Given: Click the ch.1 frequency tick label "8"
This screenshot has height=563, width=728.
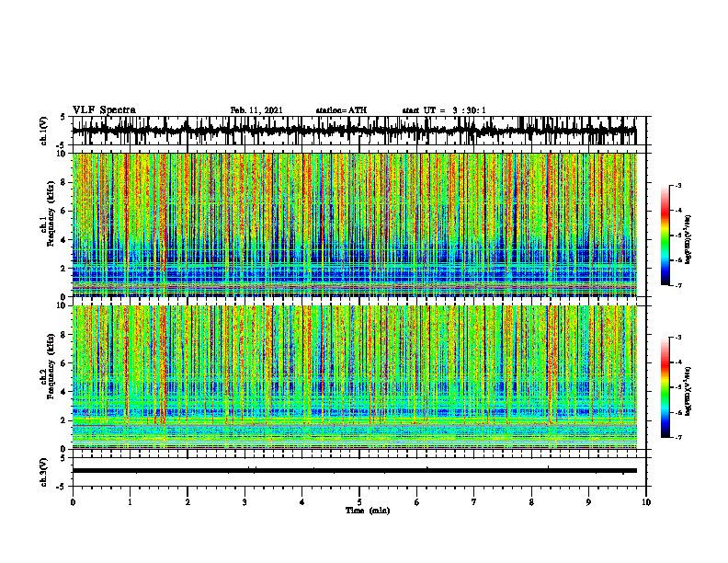Looking at the screenshot, I should pos(64,182).
